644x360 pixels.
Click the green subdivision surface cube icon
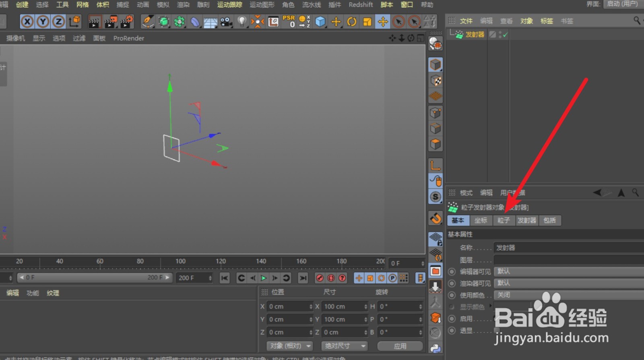tap(164, 21)
